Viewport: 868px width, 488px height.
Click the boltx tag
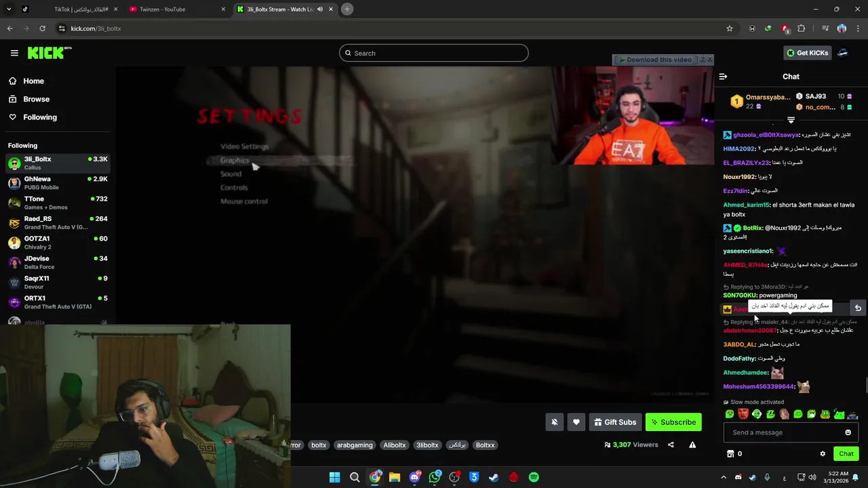(319, 445)
